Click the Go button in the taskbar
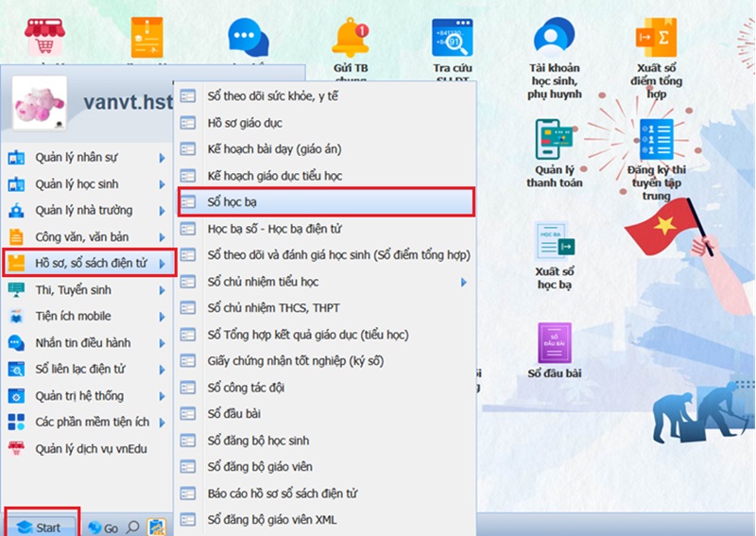756x536 pixels. (104, 527)
